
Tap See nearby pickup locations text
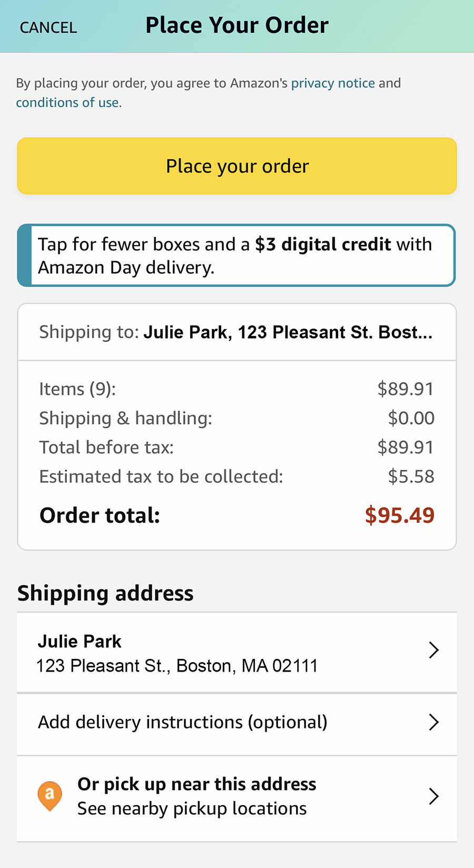pos(192,809)
